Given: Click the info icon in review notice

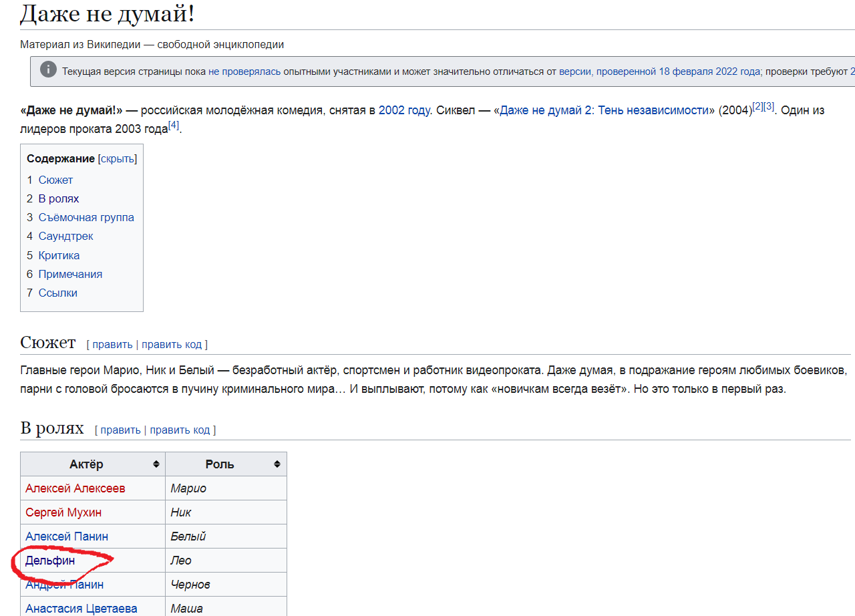Looking at the screenshot, I should point(48,70).
